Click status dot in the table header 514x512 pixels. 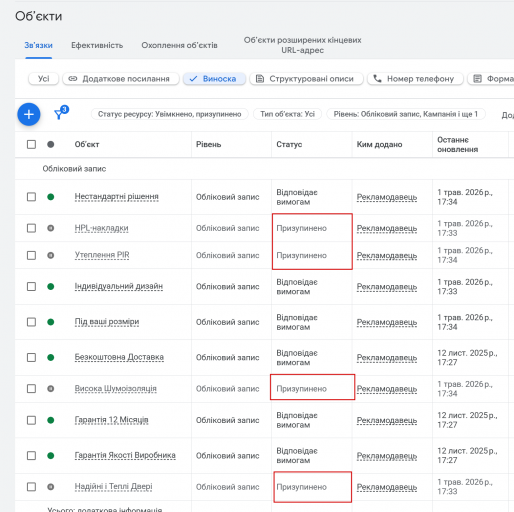pyautogui.click(x=51, y=144)
